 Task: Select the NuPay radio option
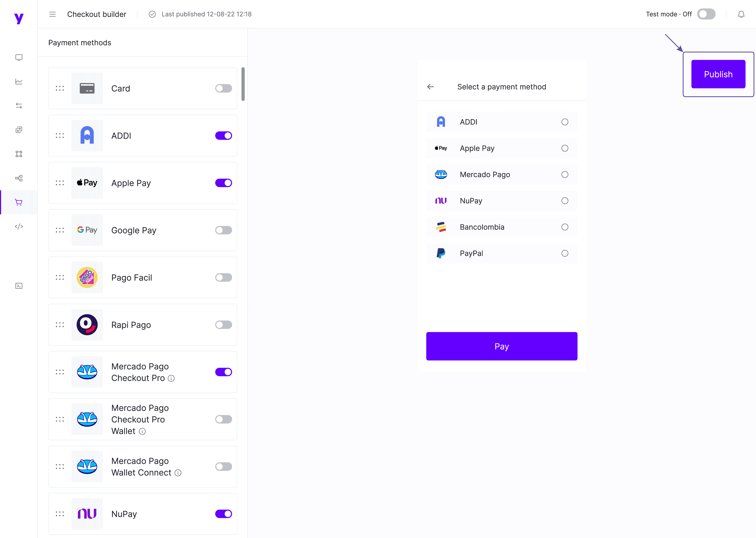click(x=565, y=201)
